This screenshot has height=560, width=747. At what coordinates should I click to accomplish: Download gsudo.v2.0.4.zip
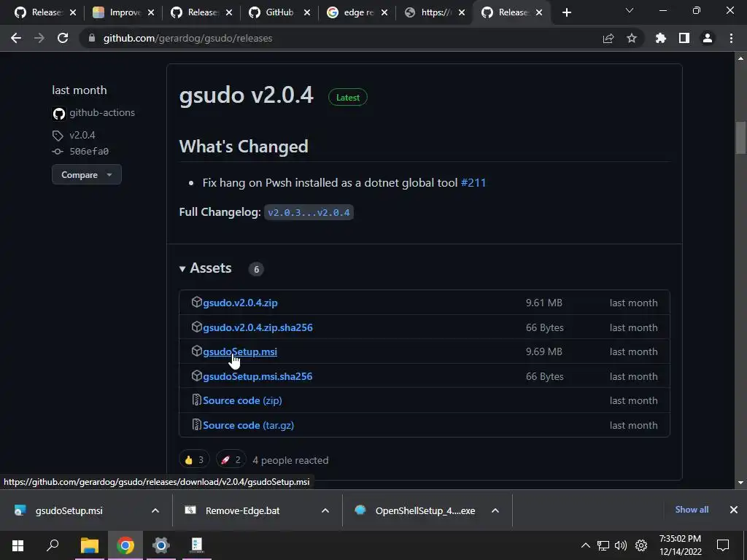[240, 303]
